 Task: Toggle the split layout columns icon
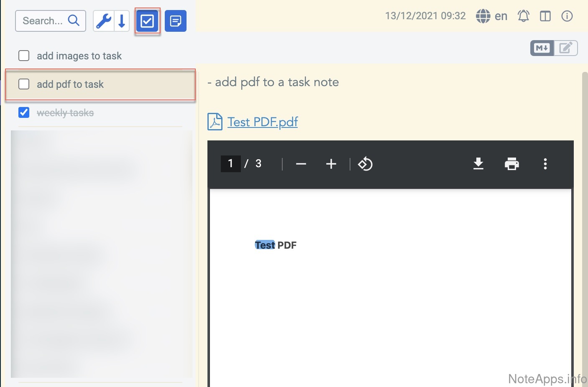pos(545,16)
